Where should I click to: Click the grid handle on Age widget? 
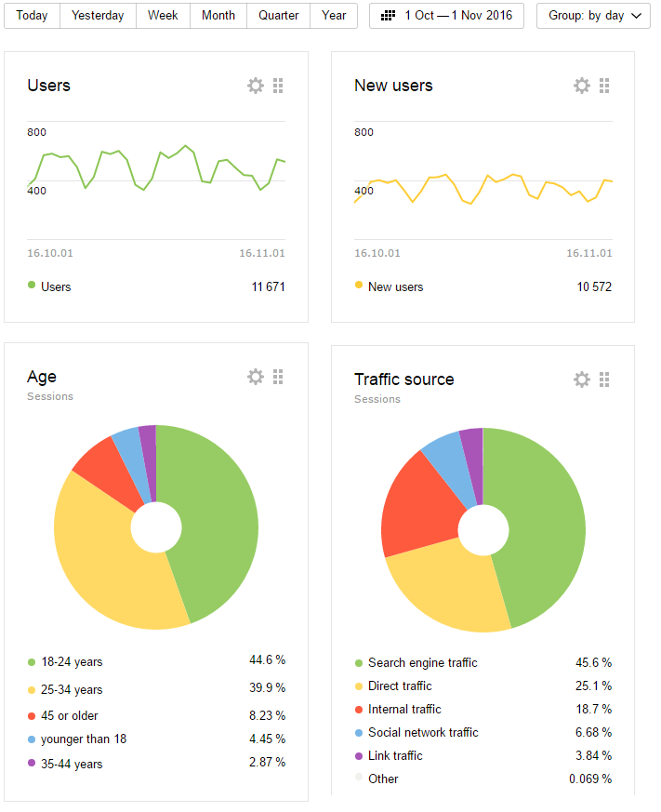(278, 377)
